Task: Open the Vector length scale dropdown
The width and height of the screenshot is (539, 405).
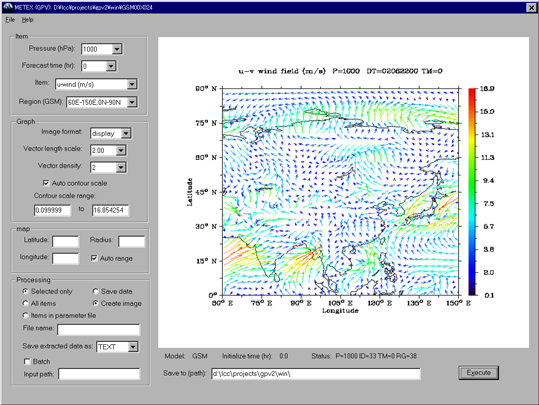Action: coord(121,151)
